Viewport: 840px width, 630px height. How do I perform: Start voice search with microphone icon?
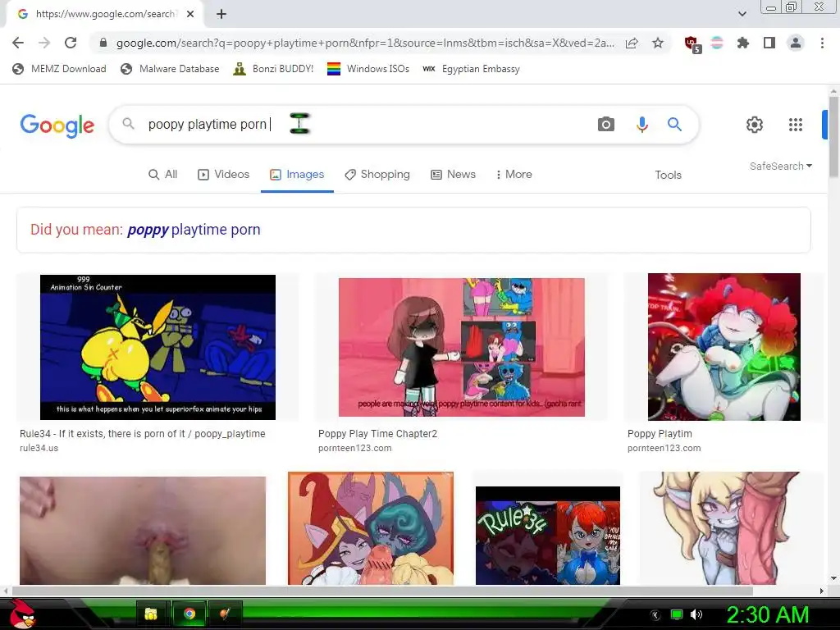coord(641,125)
